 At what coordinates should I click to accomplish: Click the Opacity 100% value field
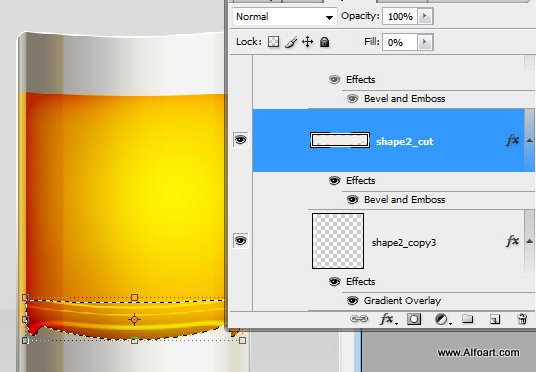pos(399,16)
